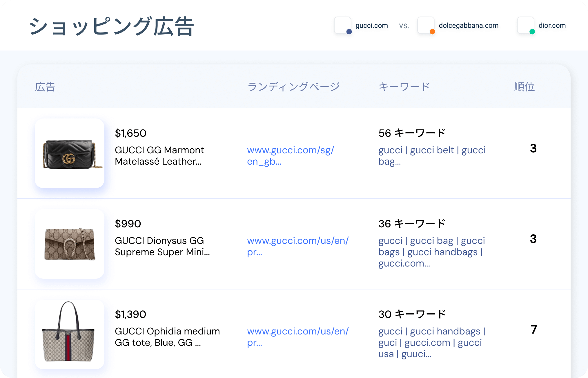Select the GUCCI Ophidia medium GG tote title
The height and width of the screenshot is (378, 588).
(167, 337)
